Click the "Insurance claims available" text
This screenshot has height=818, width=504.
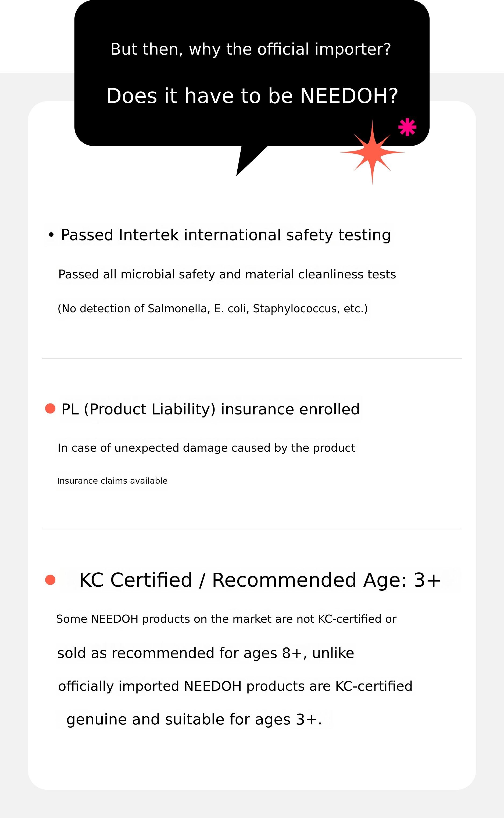[x=112, y=480]
